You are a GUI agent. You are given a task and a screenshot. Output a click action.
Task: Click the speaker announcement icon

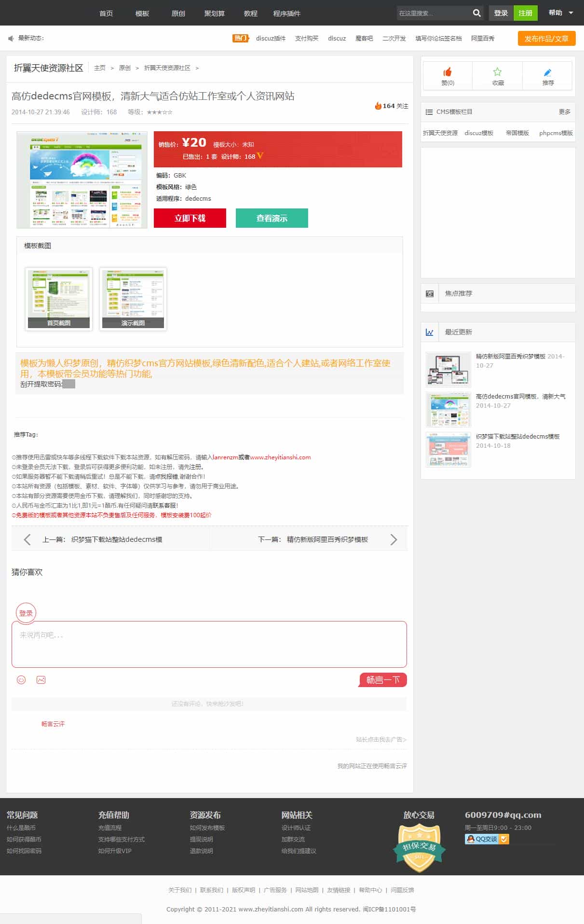click(11, 38)
